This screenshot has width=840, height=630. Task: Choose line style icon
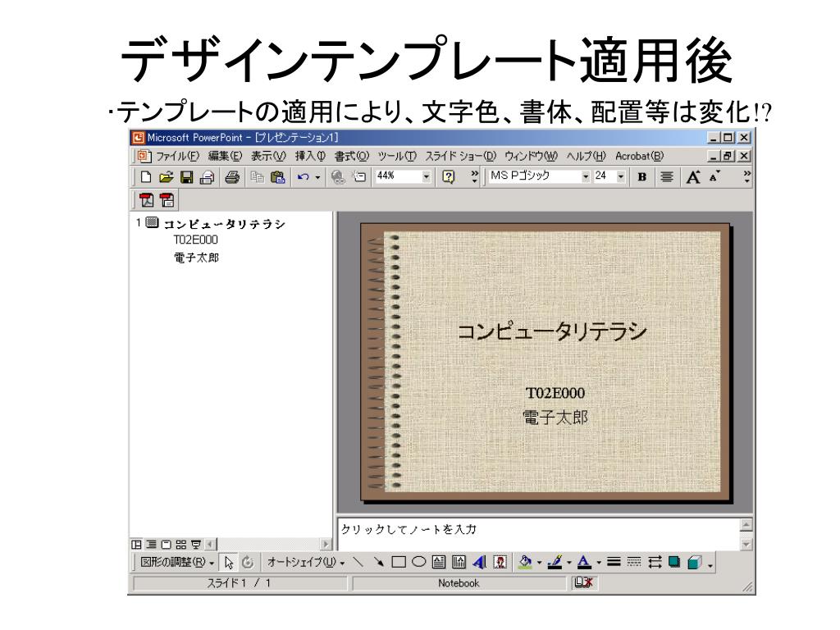point(614,561)
